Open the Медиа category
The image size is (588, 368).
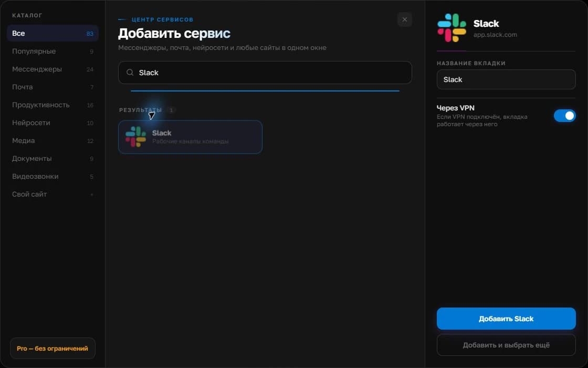pyautogui.click(x=52, y=140)
